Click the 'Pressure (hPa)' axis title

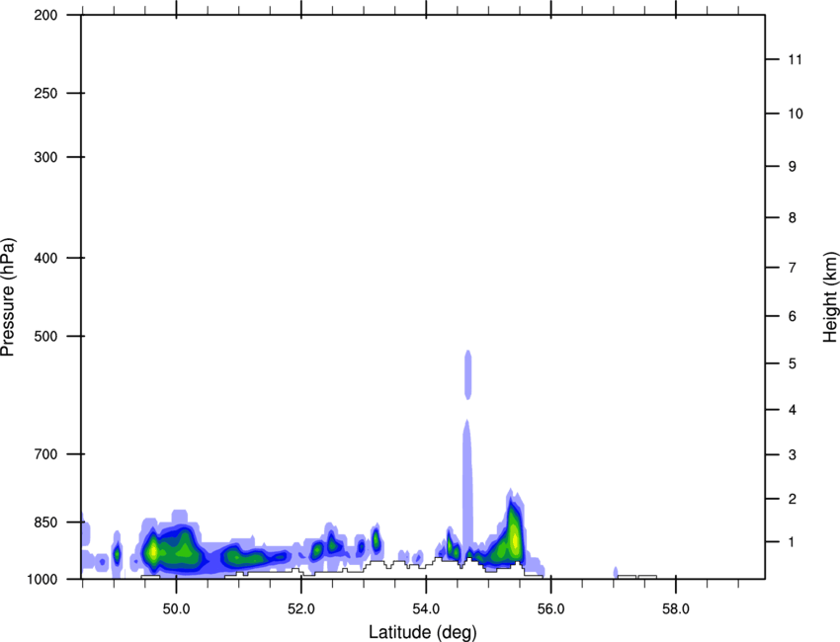point(8,297)
